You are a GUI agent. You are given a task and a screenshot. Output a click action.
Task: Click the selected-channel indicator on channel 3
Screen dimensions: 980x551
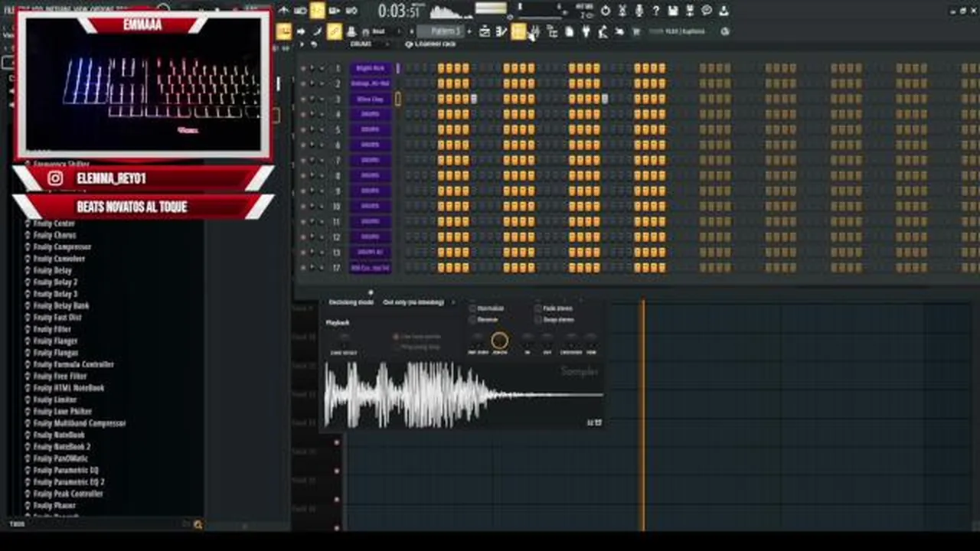[x=398, y=99]
